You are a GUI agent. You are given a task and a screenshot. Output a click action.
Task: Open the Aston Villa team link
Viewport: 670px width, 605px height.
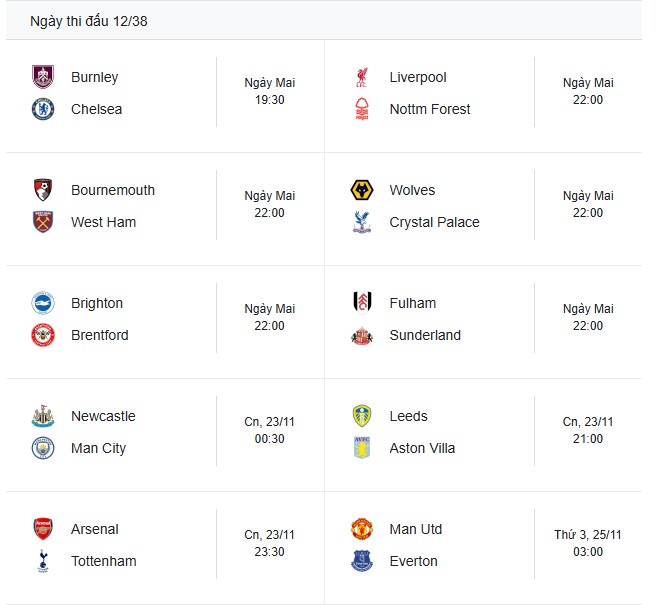coord(422,448)
